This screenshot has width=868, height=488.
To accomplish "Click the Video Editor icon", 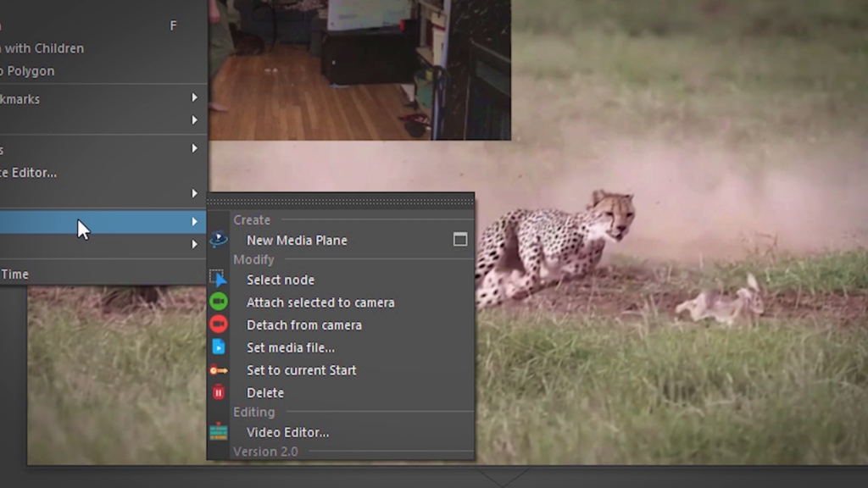I will pos(219,431).
